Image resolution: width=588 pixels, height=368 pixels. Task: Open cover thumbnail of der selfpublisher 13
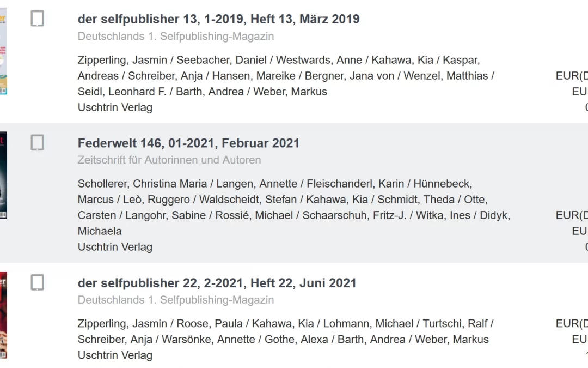tap(3, 52)
